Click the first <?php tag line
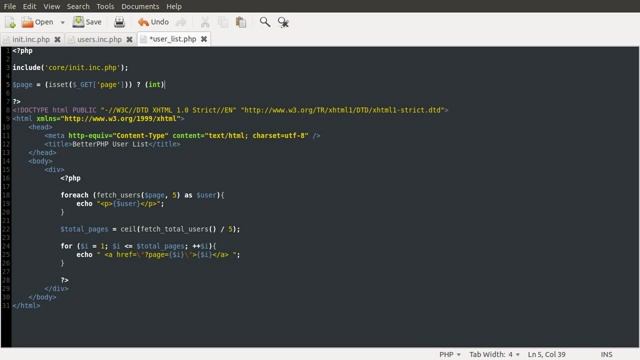The width and height of the screenshot is (640, 360). pyautogui.click(x=22, y=51)
